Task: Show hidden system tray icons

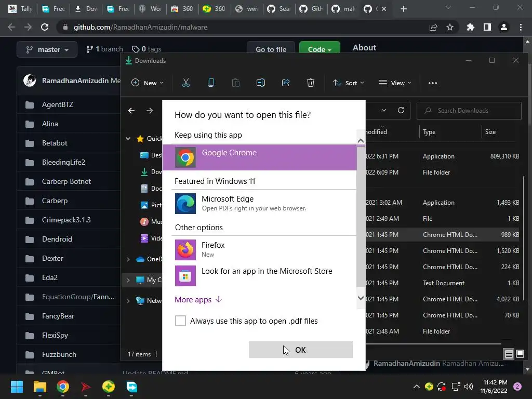Action: [x=416, y=387]
